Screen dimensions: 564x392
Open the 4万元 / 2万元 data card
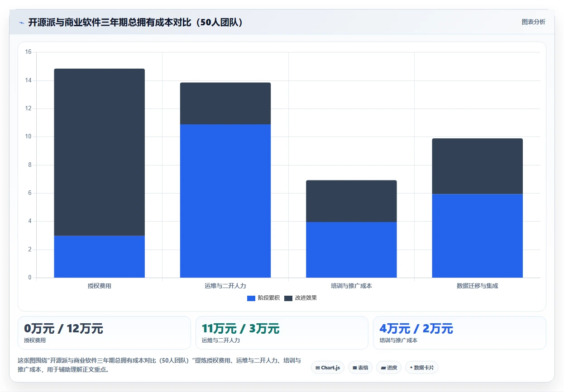[x=459, y=333]
